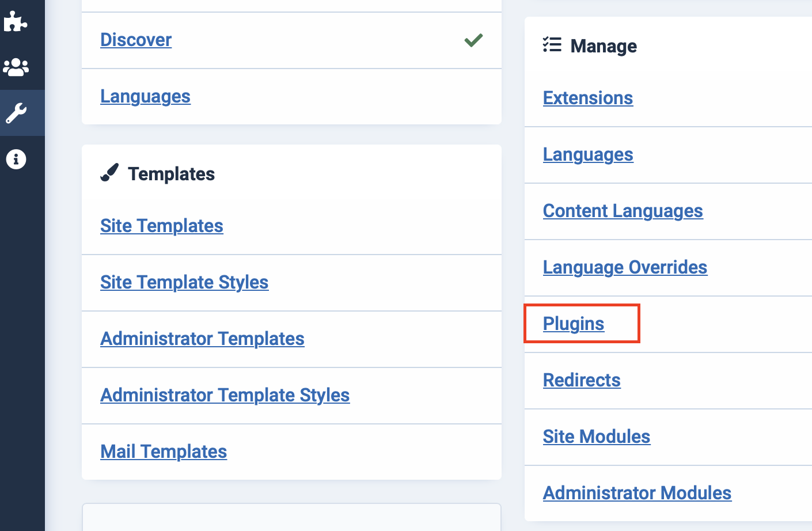Viewport: 812px width, 531px height.
Task: Click the checklist icon beside Manage heading
Action: tap(552, 45)
